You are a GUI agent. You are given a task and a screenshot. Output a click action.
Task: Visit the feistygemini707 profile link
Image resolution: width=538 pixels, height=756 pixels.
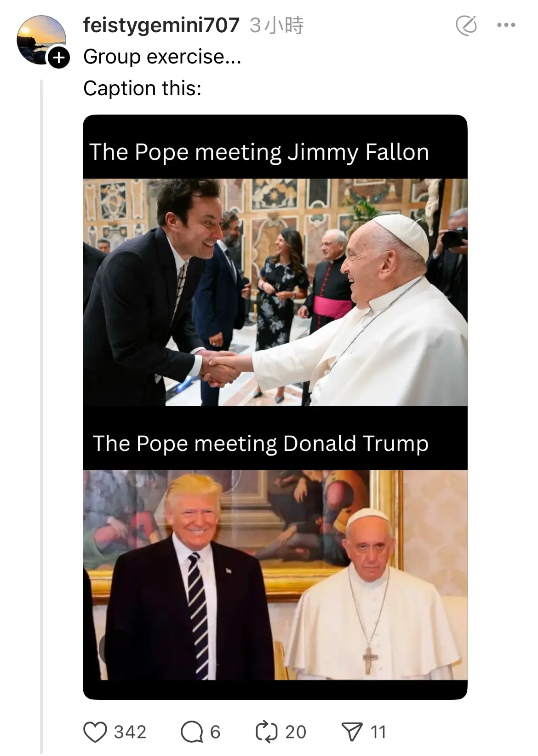(x=161, y=25)
